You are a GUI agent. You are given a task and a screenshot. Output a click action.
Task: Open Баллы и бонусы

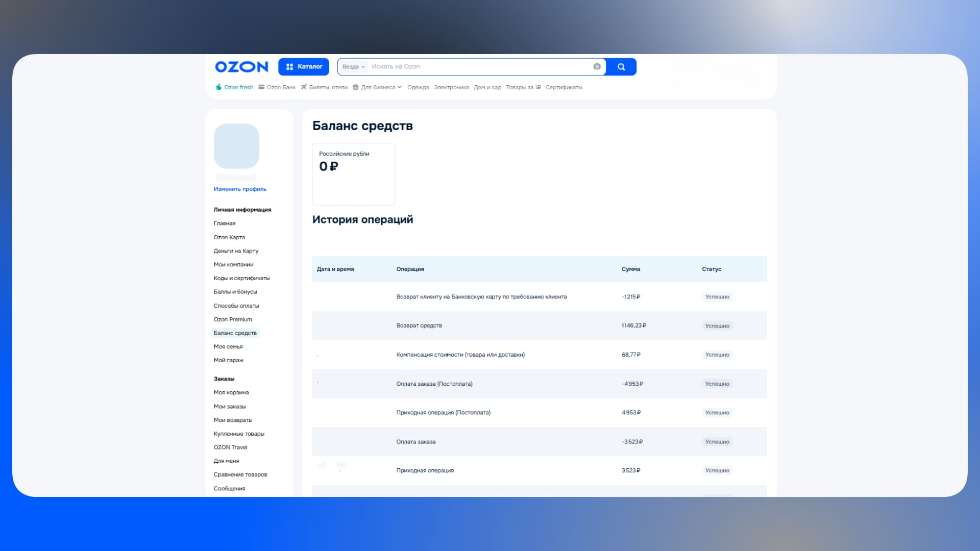tap(235, 292)
